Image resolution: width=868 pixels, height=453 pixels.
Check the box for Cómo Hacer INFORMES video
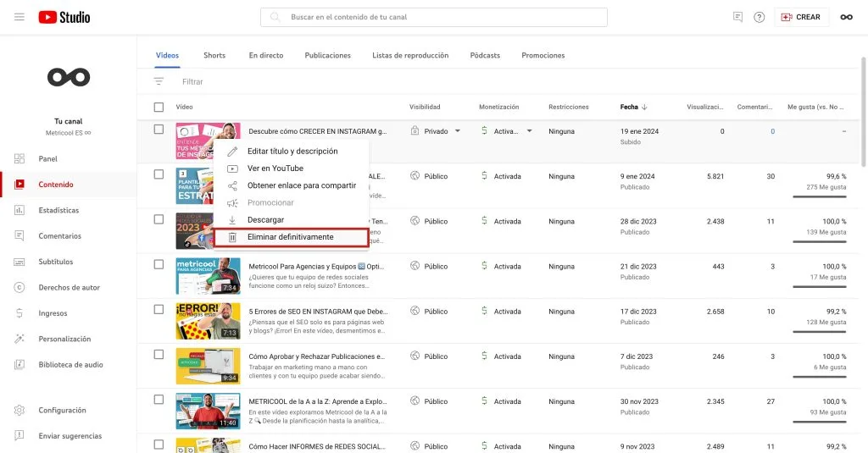point(159,445)
